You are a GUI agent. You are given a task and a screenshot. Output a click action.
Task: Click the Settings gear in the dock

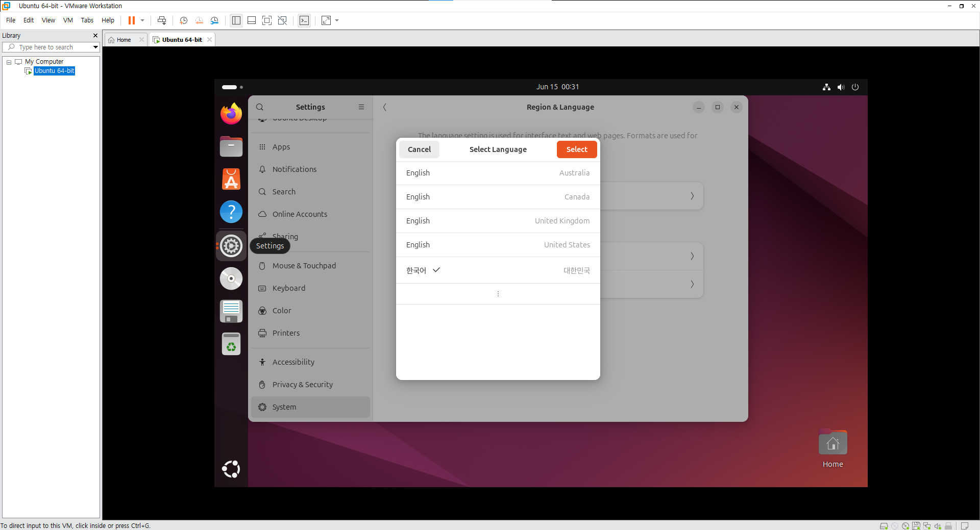[231, 246]
